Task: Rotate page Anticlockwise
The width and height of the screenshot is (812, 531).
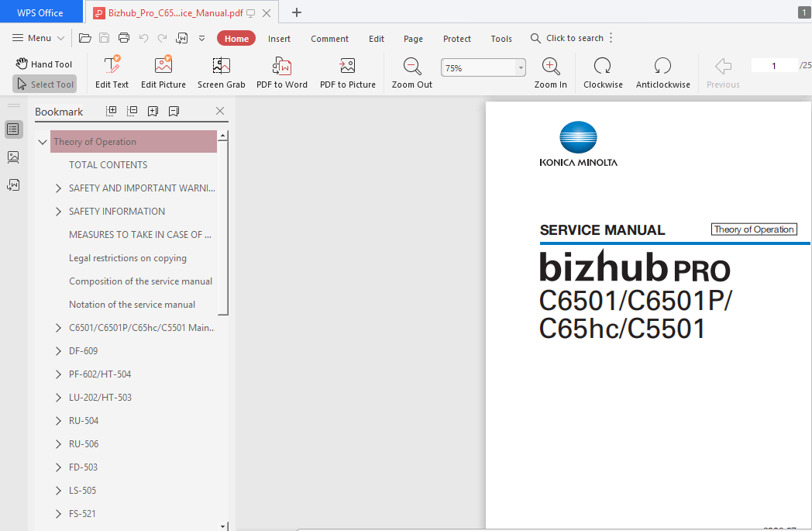Action: (x=663, y=73)
